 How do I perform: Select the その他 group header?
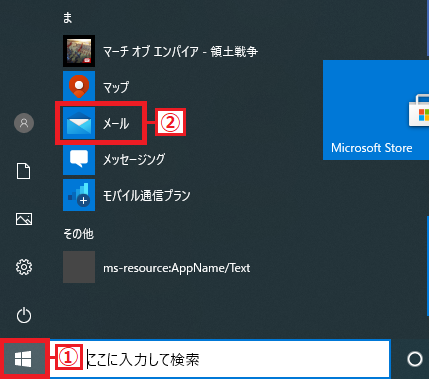coord(78,234)
